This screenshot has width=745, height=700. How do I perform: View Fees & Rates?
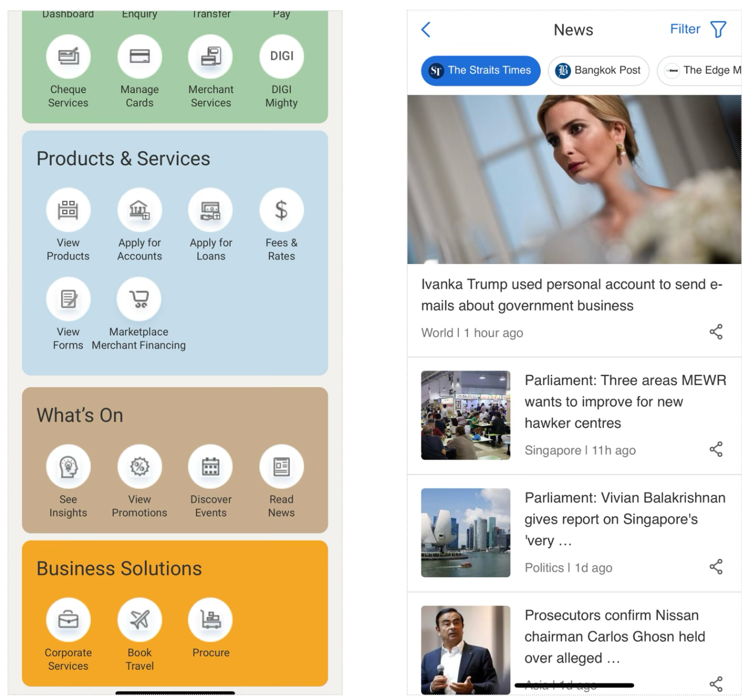281,210
